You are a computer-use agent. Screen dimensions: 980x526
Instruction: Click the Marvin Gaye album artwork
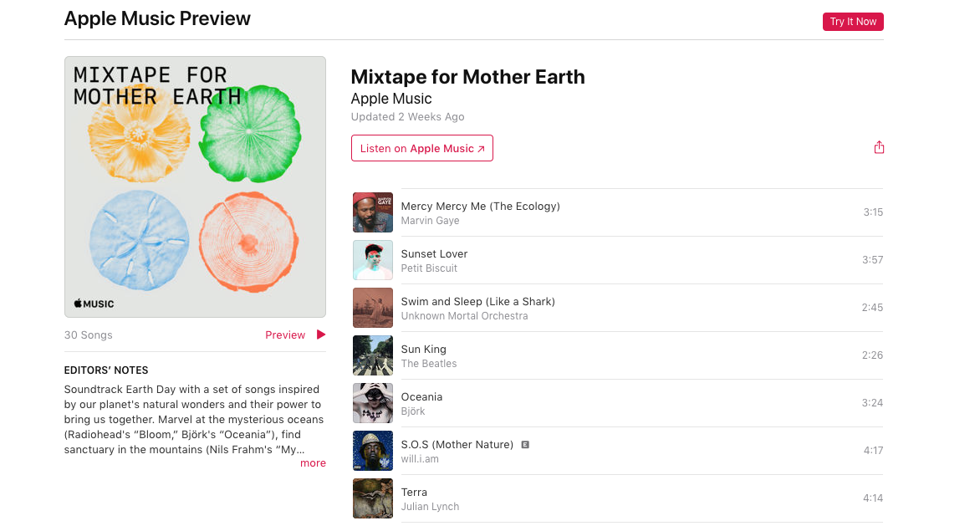click(x=373, y=212)
